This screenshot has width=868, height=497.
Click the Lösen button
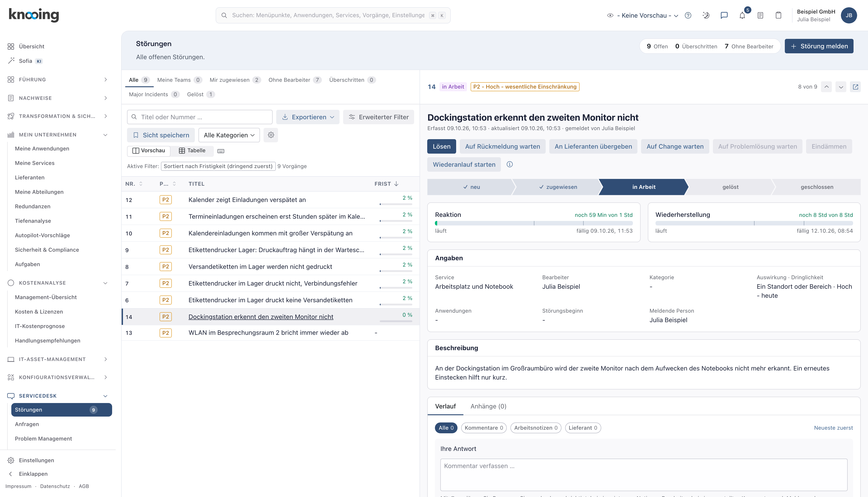tap(441, 146)
